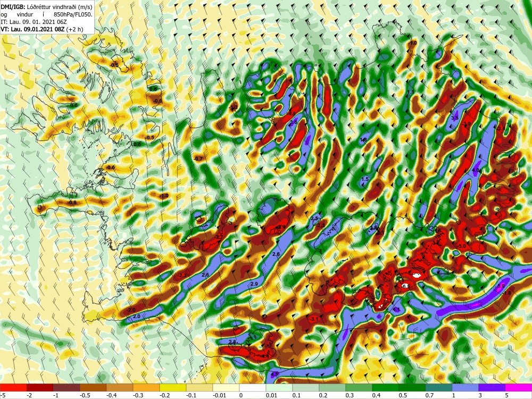Choose the light brown swatch above -0.4
The height and width of the screenshot is (399, 532).
click(120, 387)
